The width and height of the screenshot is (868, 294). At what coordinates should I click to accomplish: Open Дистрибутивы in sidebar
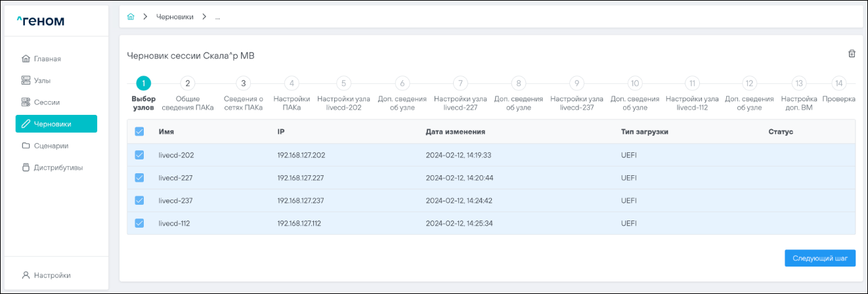[58, 167]
